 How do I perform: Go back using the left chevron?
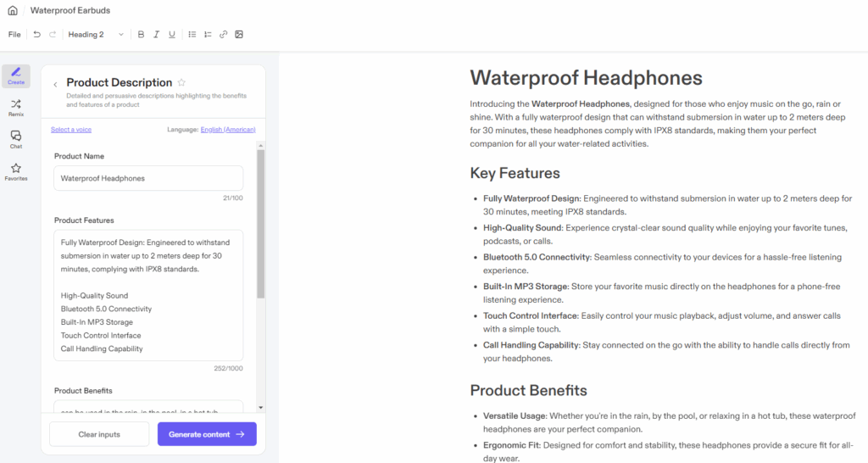click(x=55, y=85)
